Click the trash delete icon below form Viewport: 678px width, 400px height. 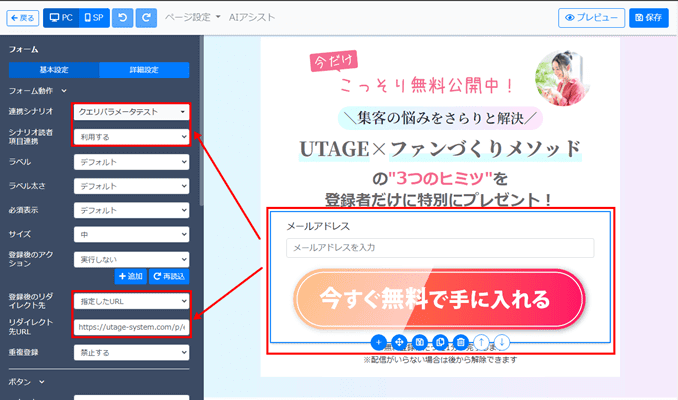click(x=461, y=342)
